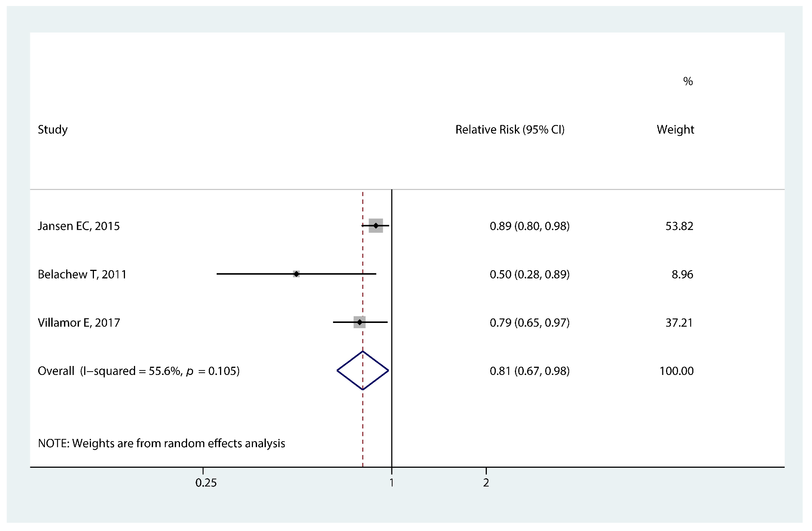
Task: Select the Belachew T, 2011 study label
Action: (x=82, y=274)
